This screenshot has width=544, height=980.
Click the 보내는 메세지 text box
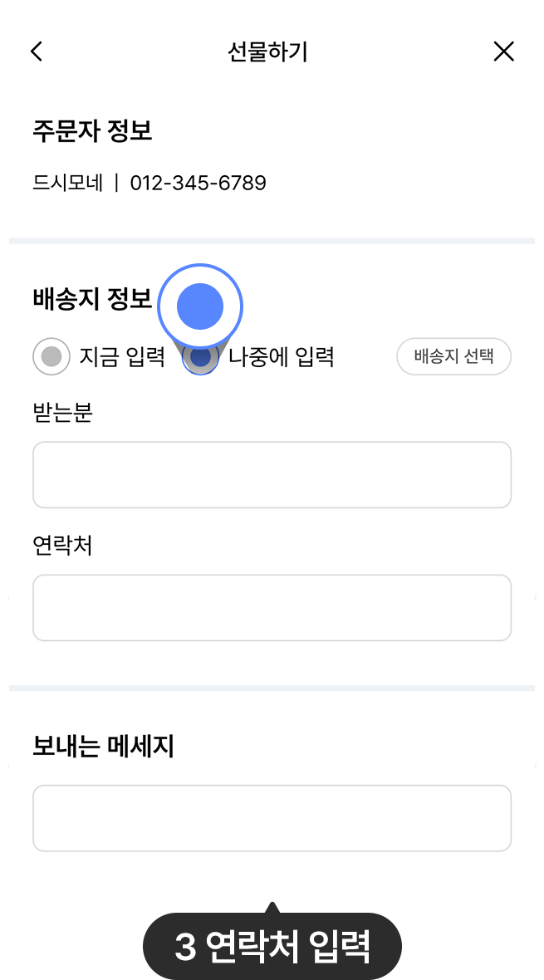272,817
